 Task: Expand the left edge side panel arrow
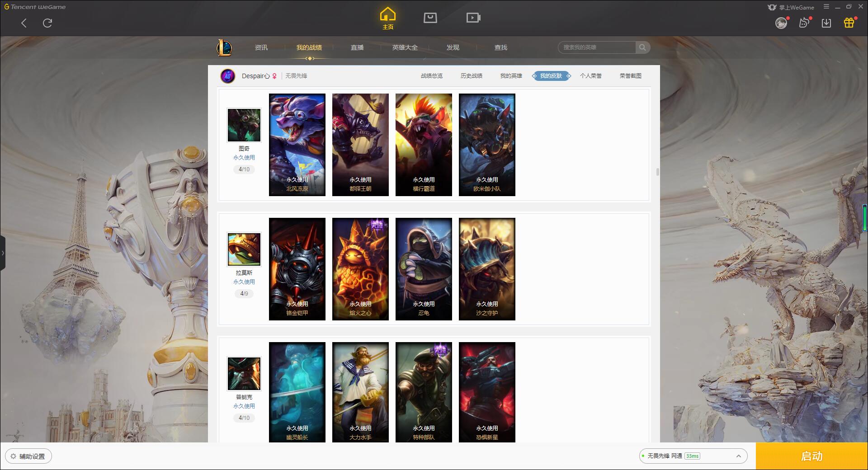[x=3, y=253]
